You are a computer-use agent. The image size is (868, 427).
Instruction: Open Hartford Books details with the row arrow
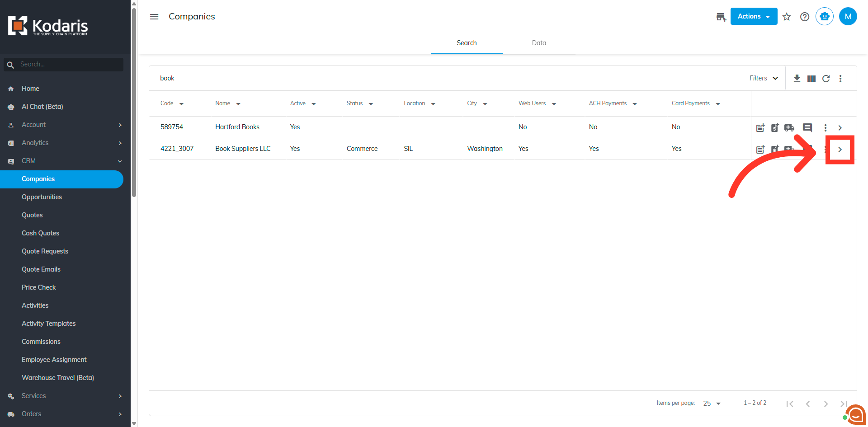click(840, 128)
